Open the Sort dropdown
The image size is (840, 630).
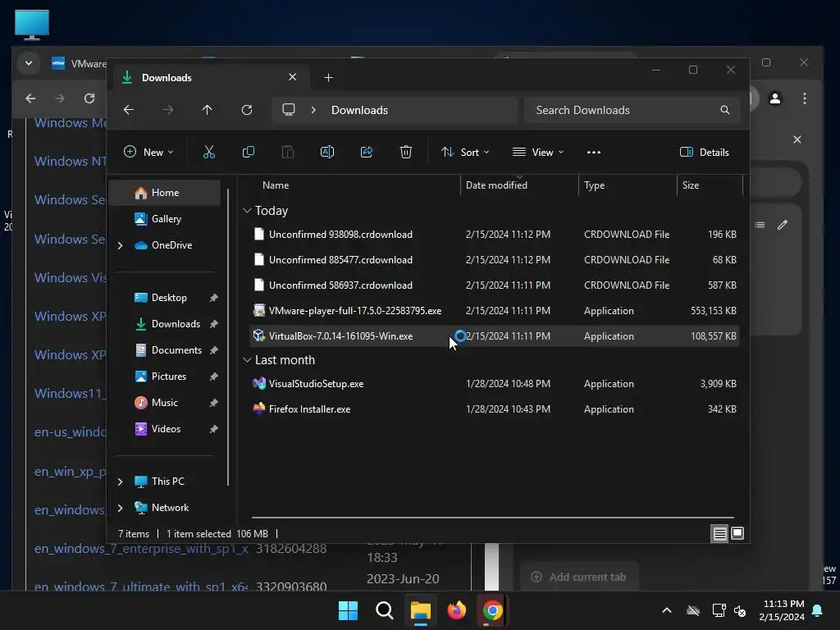[465, 152]
